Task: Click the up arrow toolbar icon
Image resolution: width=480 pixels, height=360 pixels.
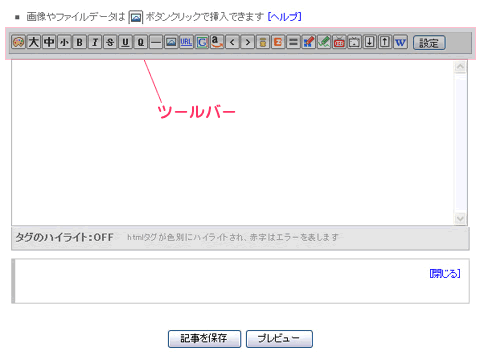Action: click(385, 42)
